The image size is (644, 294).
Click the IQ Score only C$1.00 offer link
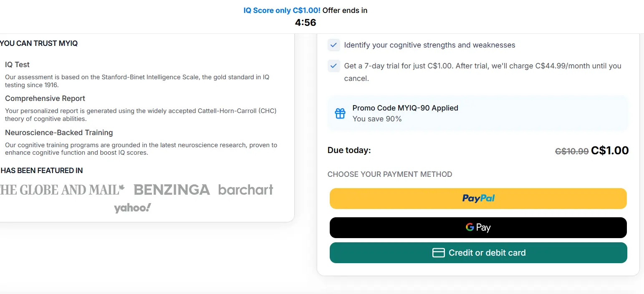(282, 10)
